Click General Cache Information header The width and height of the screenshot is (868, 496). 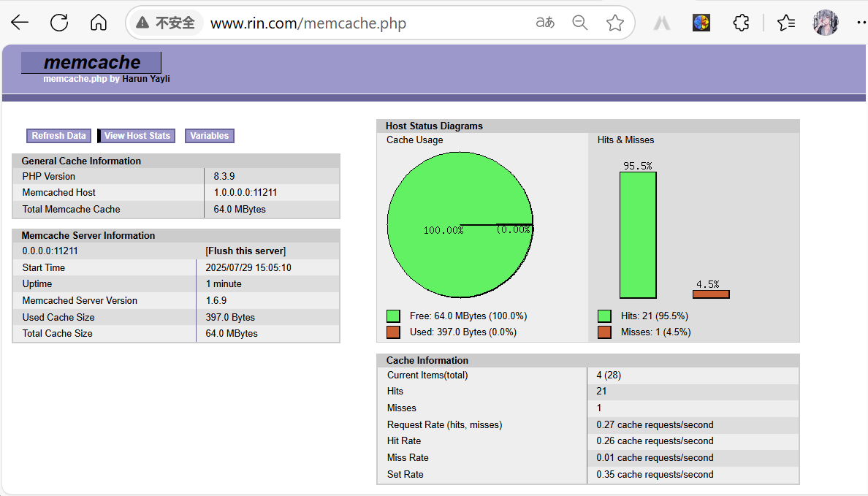[x=176, y=161]
